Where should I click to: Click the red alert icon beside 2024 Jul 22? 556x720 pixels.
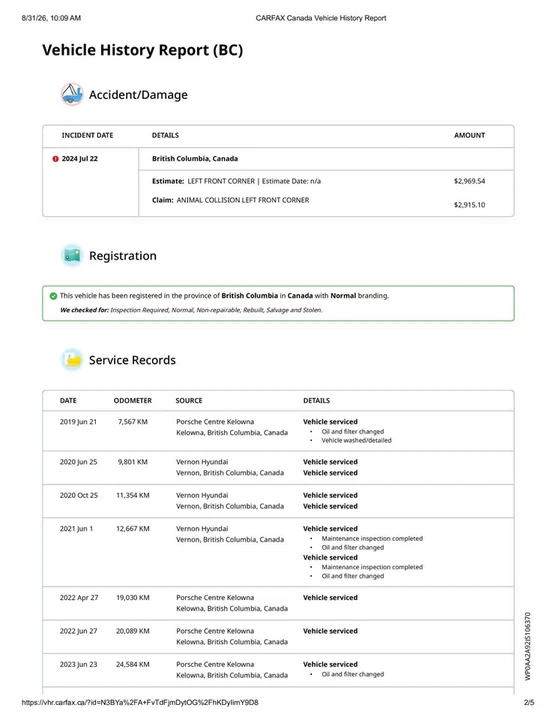[x=56, y=159]
